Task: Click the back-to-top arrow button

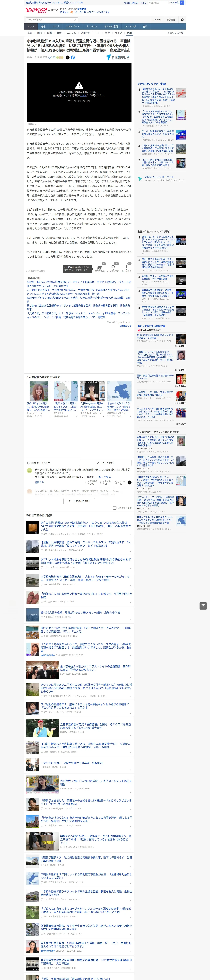Action: click(203, 606)
